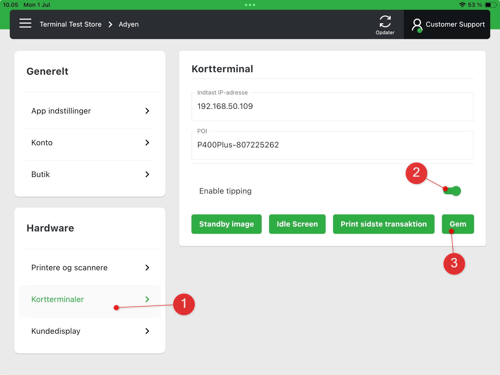Open App indstillinger settings
Viewport: 500px width, 375px height.
pyautogui.click(x=90, y=111)
